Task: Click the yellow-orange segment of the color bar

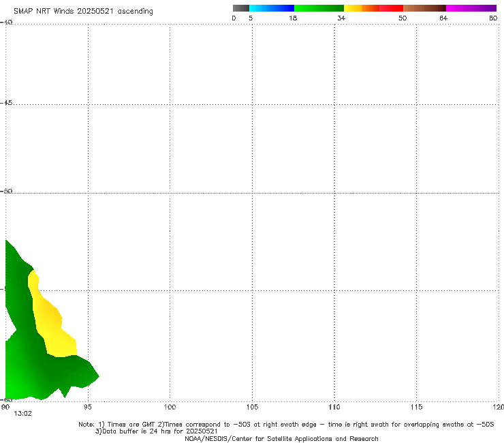Action: (x=361, y=8)
